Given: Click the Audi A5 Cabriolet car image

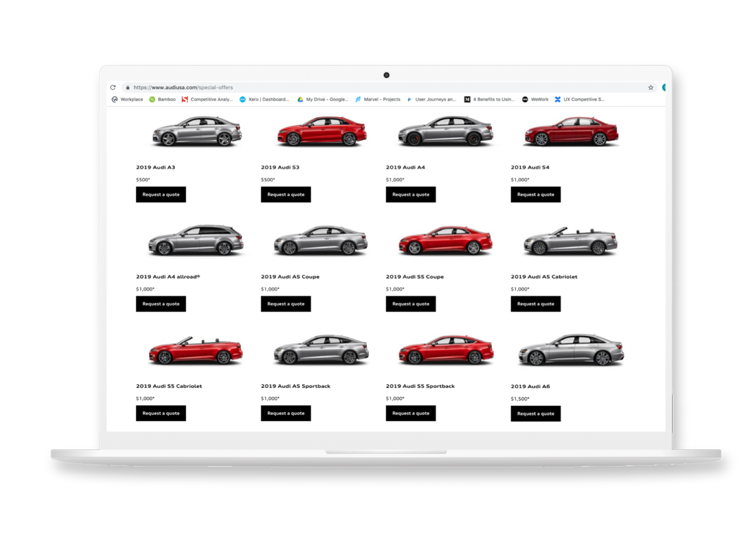Looking at the screenshot, I should click(570, 241).
